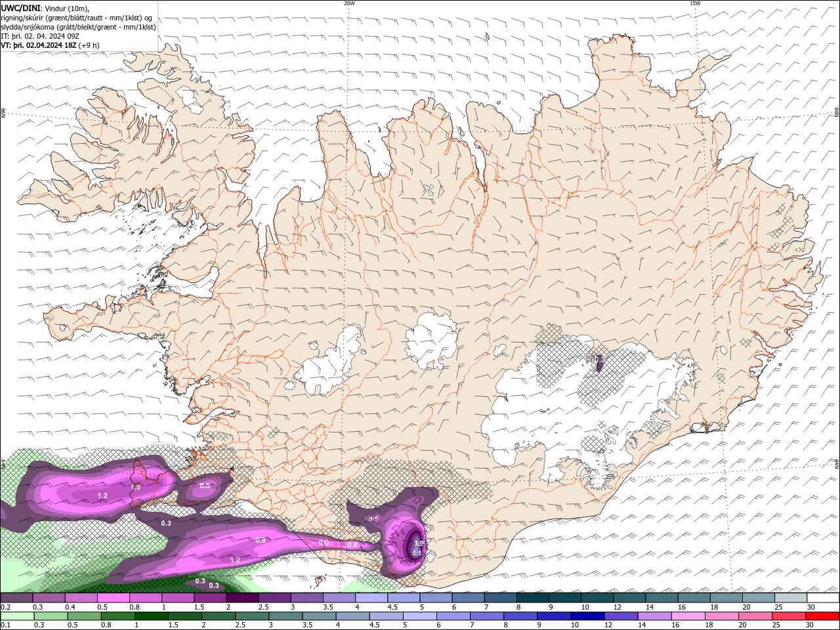Pick the red swatch above 30 in rain legend

(x=824, y=616)
